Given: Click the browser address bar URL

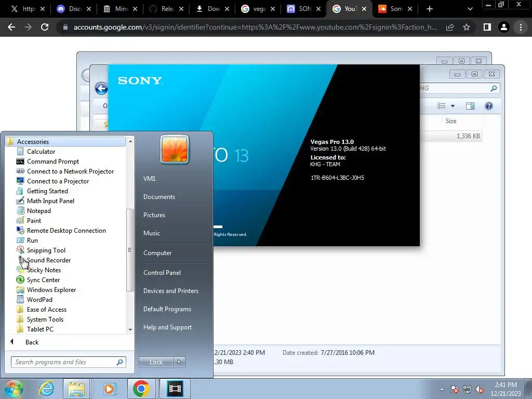Looking at the screenshot, I should pyautogui.click(x=255, y=27).
